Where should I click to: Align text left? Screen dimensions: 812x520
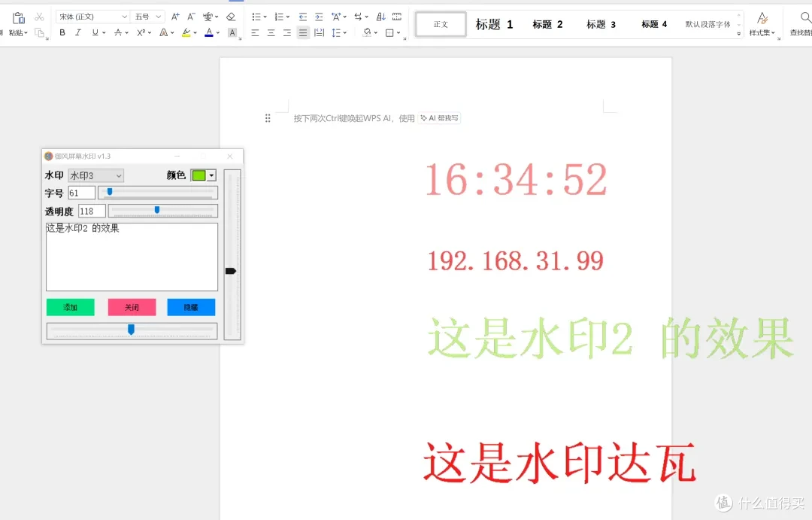coord(256,32)
